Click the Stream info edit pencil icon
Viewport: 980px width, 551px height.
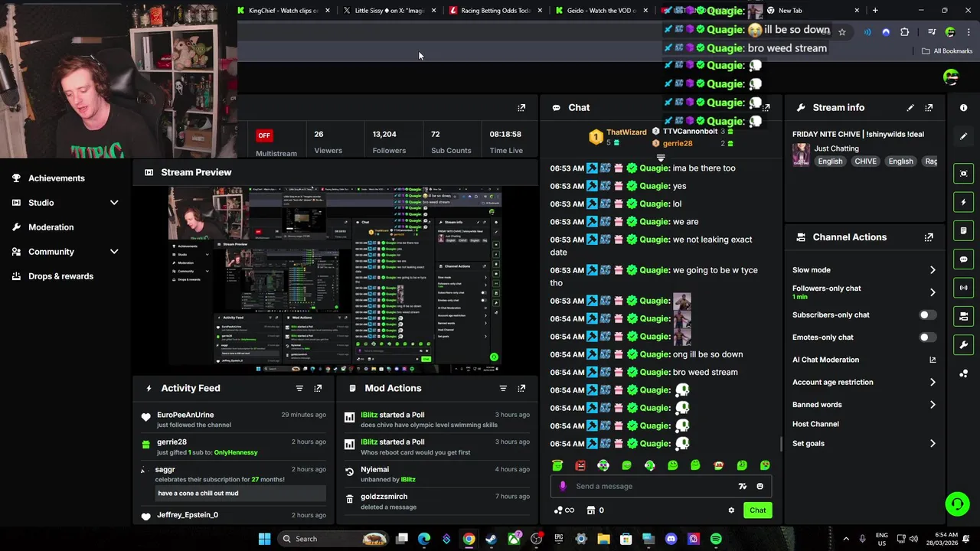tap(910, 108)
